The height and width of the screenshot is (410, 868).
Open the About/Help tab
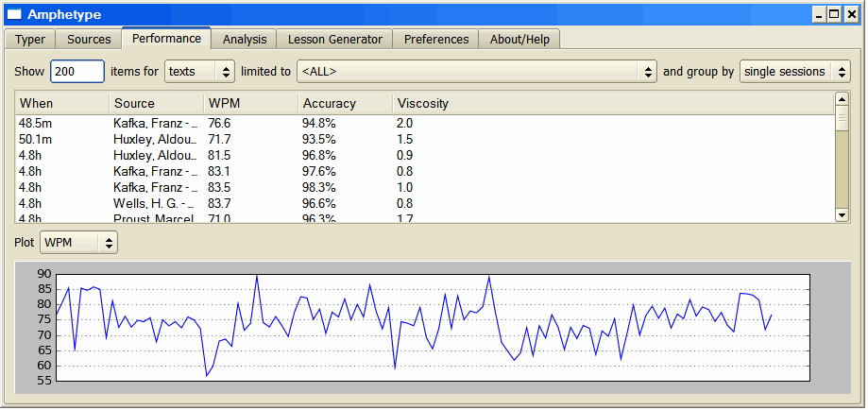click(x=519, y=40)
